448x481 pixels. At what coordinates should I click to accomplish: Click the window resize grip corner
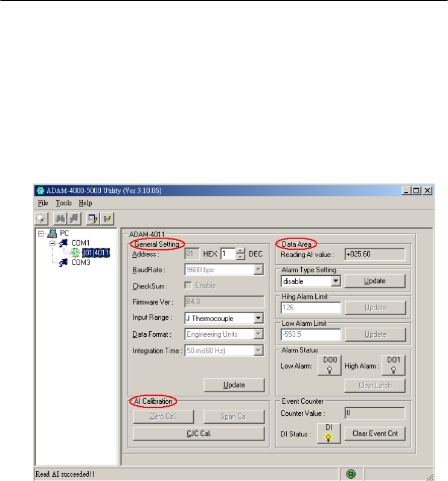(x=429, y=476)
